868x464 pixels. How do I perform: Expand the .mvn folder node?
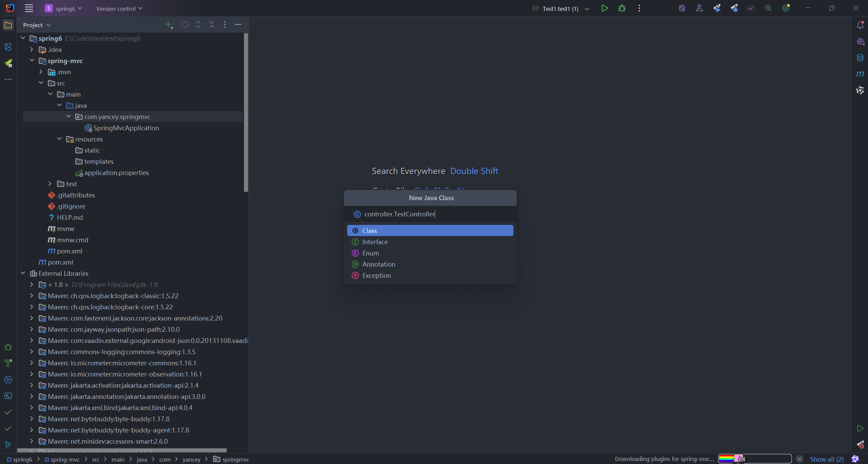point(41,72)
